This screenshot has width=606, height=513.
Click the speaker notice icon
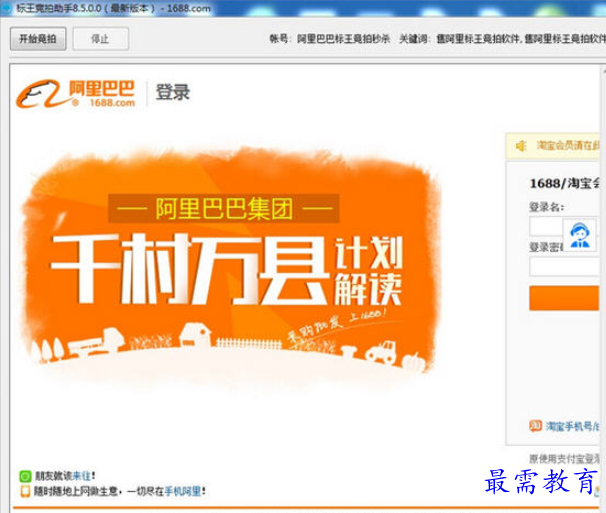[x=521, y=146]
